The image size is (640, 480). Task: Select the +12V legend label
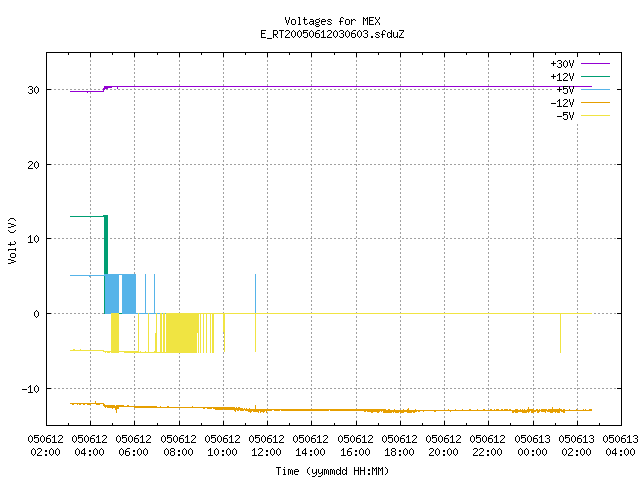tap(562, 77)
